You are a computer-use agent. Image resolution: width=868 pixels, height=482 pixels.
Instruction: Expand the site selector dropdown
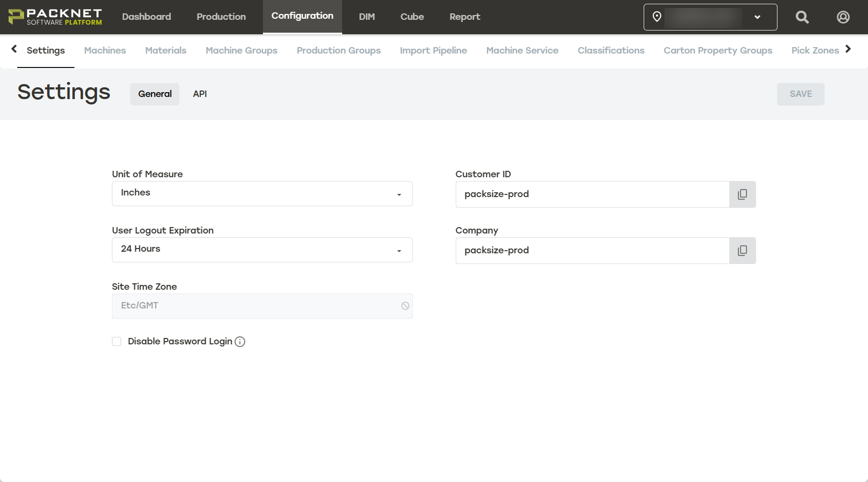(757, 17)
